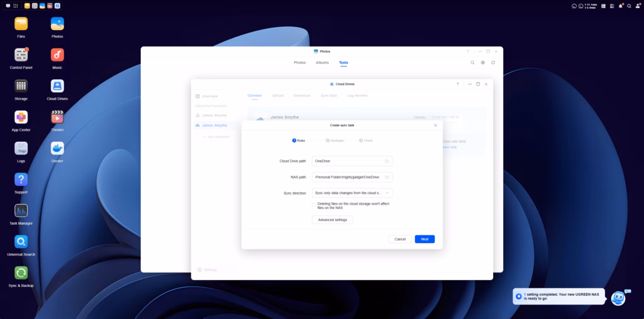
Task: Open Advanced settings
Action: pos(333,220)
